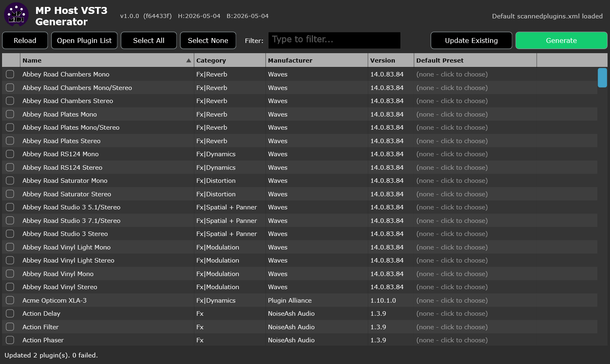Tick the Abbey Road Vinyl Light Mono checkbox
The height and width of the screenshot is (364, 610).
coord(10,247)
